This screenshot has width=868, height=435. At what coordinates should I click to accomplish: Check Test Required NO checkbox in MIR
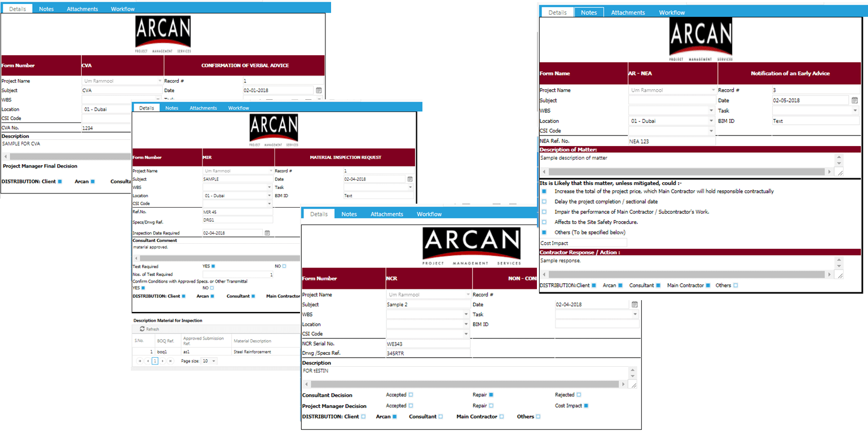[x=284, y=266]
